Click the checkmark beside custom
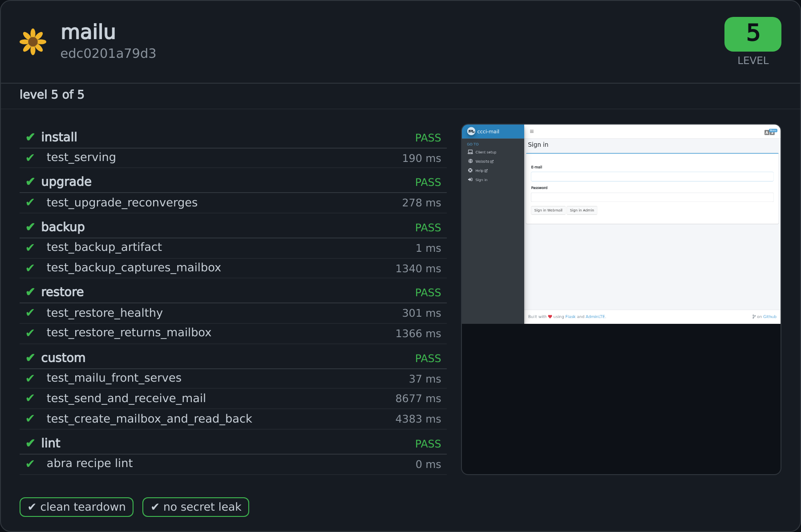Image resolution: width=801 pixels, height=532 pixels. 30,358
